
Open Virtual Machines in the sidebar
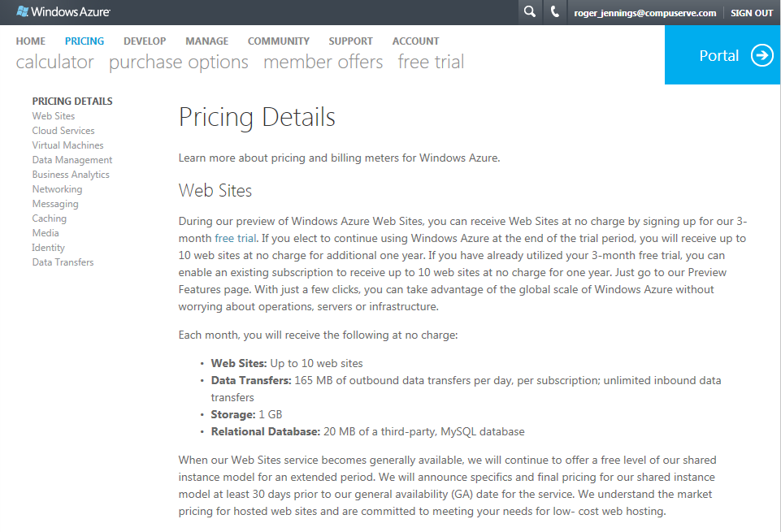(x=67, y=145)
